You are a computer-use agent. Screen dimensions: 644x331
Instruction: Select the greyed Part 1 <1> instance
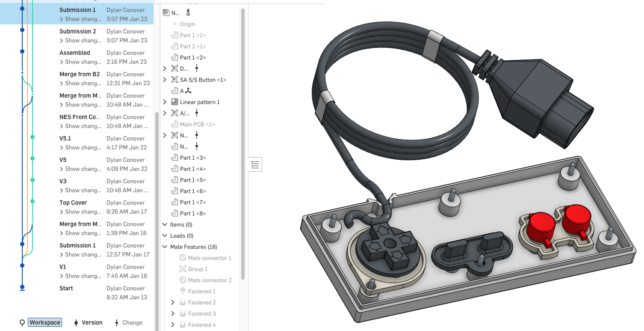[x=193, y=35]
